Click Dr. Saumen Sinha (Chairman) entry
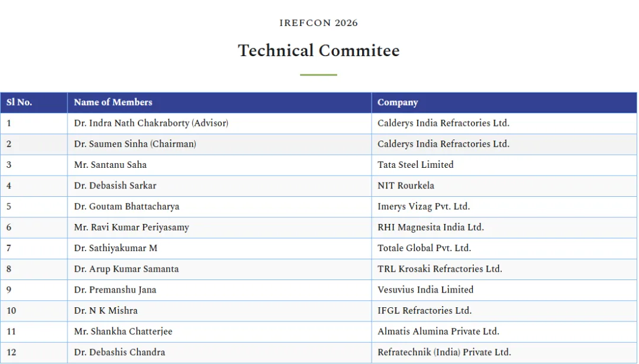The height and width of the screenshot is (364, 639). point(135,144)
